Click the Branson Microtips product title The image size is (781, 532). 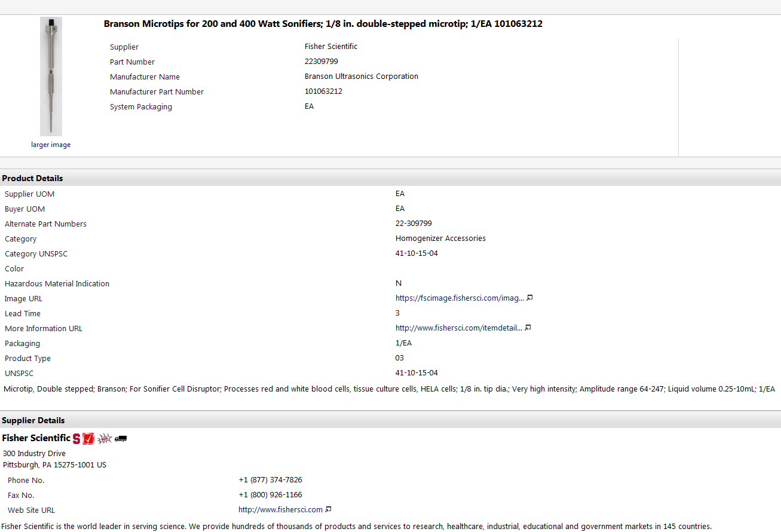[323, 24]
